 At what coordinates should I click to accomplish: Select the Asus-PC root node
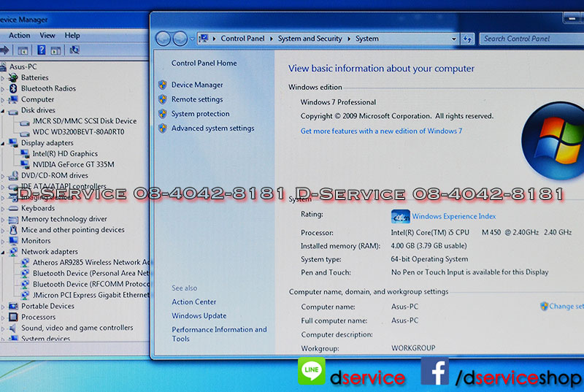tap(23, 66)
